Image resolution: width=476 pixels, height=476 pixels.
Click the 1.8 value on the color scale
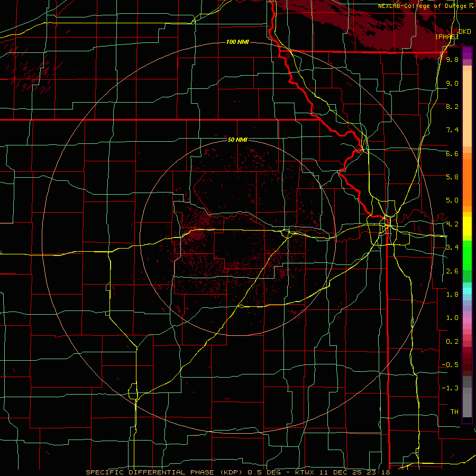452,295
